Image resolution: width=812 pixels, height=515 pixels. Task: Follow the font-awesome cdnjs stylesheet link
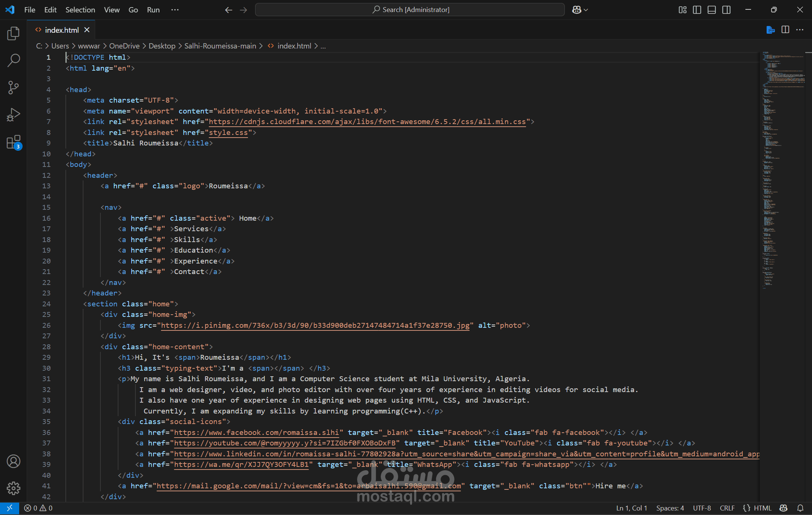click(x=367, y=122)
